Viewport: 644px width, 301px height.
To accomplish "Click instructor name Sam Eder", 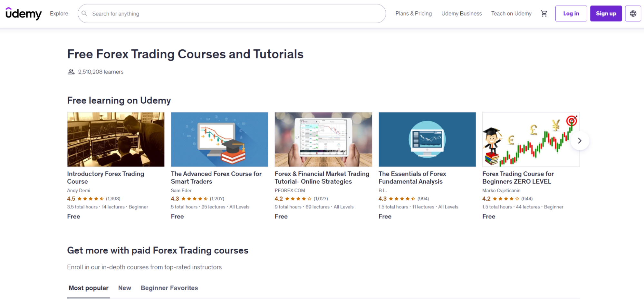I will pos(181,191).
